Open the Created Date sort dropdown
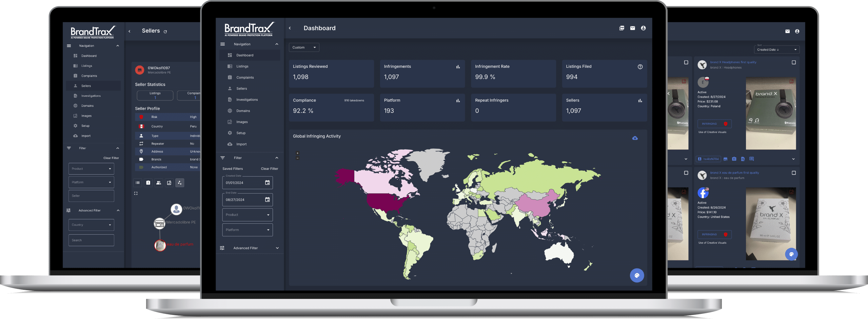Viewport: 868px width, 319px height. pyautogui.click(x=776, y=50)
